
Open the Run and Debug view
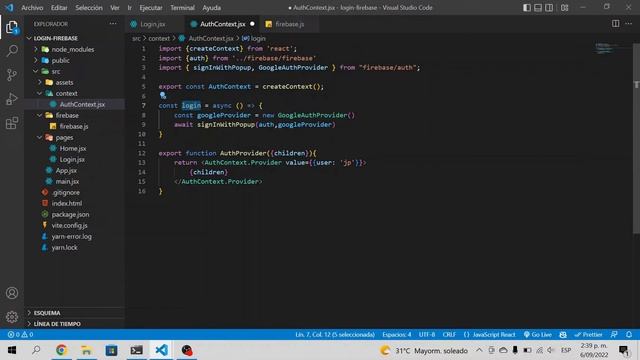point(12,99)
